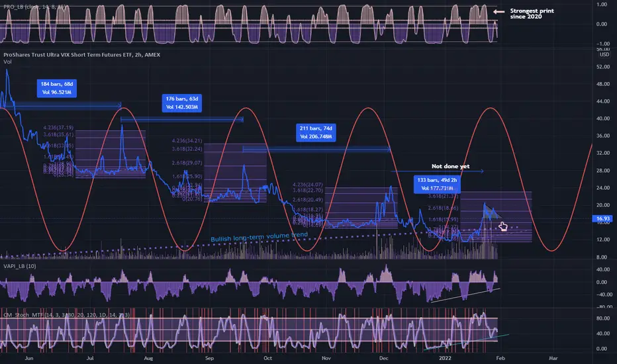This screenshot has width=617, height=364.
Task: Click the 12.00 price axis label
Action: [x=603, y=240]
